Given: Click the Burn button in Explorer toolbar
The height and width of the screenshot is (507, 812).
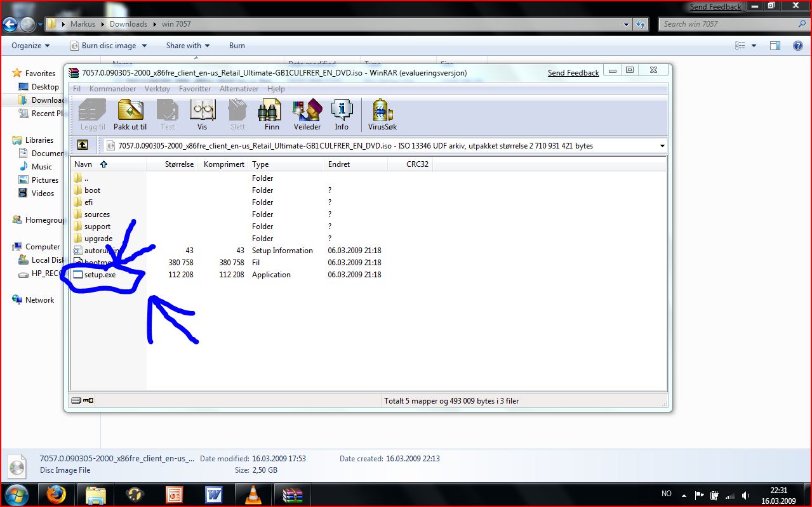Looking at the screenshot, I should (x=237, y=46).
